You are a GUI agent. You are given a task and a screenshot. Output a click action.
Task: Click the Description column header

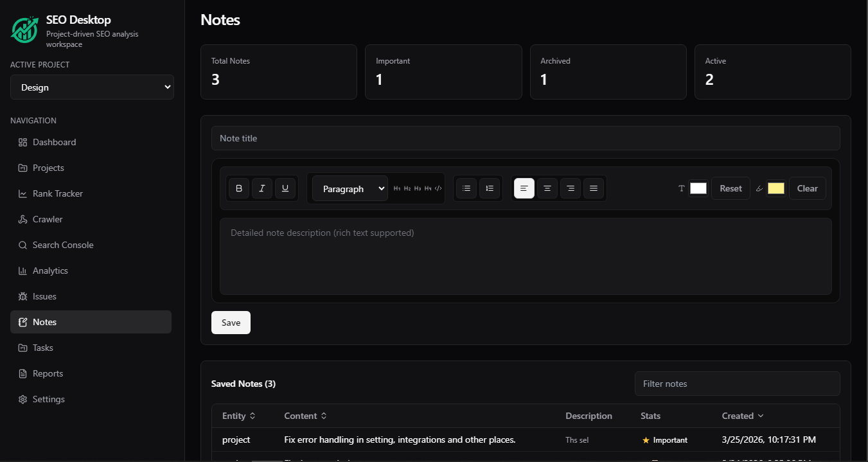[x=589, y=416]
